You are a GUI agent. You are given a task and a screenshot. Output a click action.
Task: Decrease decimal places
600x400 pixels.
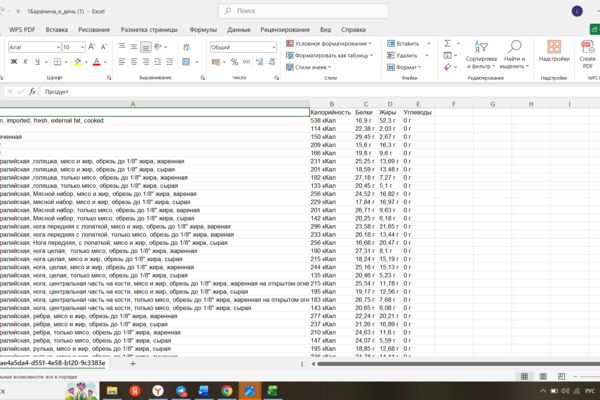coord(272,62)
